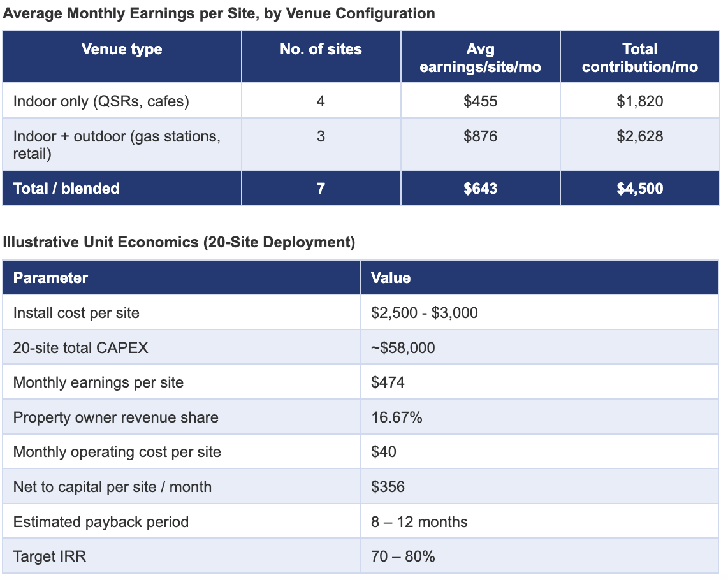Screen dimensions: 728x580
Task: Click the Estimated payback period cell
Action: click(182, 521)
